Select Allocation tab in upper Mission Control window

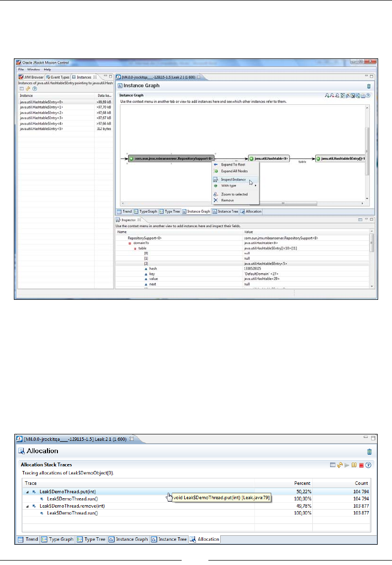(251, 212)
